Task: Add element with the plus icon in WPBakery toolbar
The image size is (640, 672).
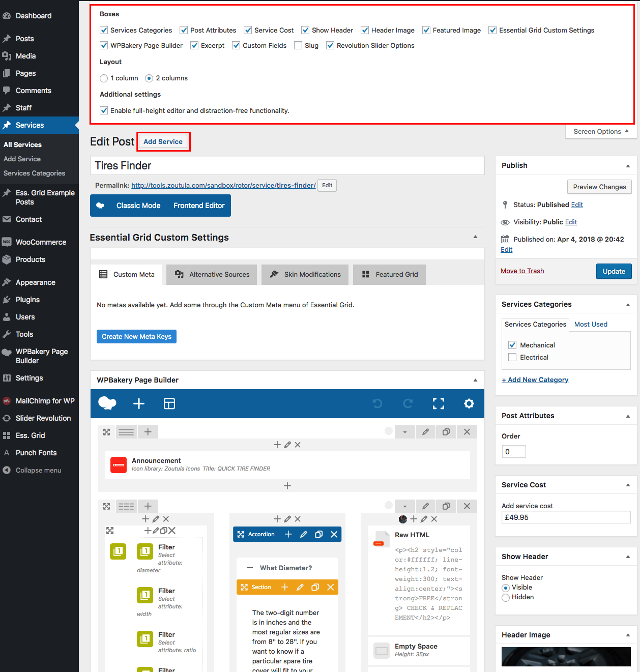Action: click(x=139, y=403)
